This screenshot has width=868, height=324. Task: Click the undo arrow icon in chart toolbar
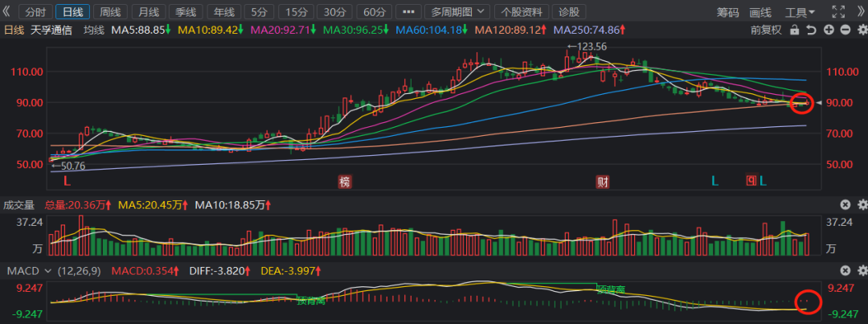point(811,31)
